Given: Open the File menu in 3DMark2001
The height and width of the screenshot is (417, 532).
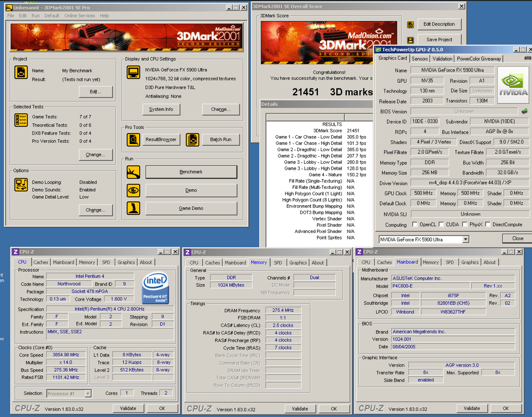Looking at the screenshot, I should 11,15.
